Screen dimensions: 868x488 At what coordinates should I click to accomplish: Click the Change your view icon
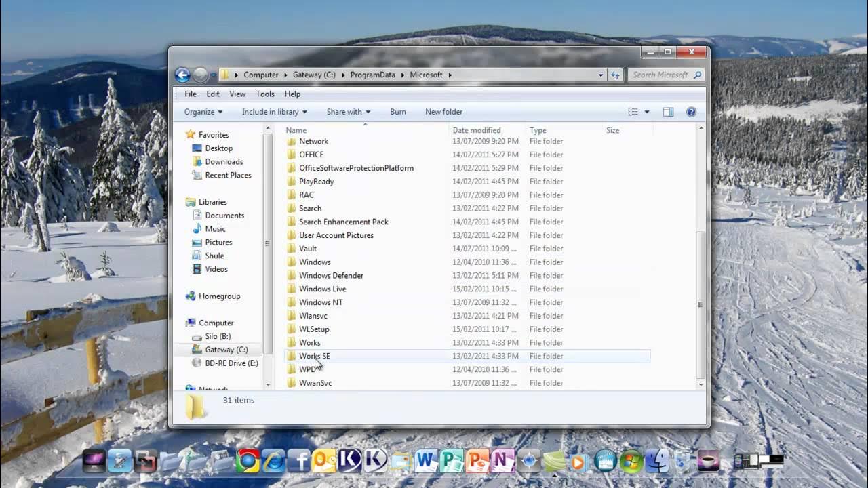point(633,112)
